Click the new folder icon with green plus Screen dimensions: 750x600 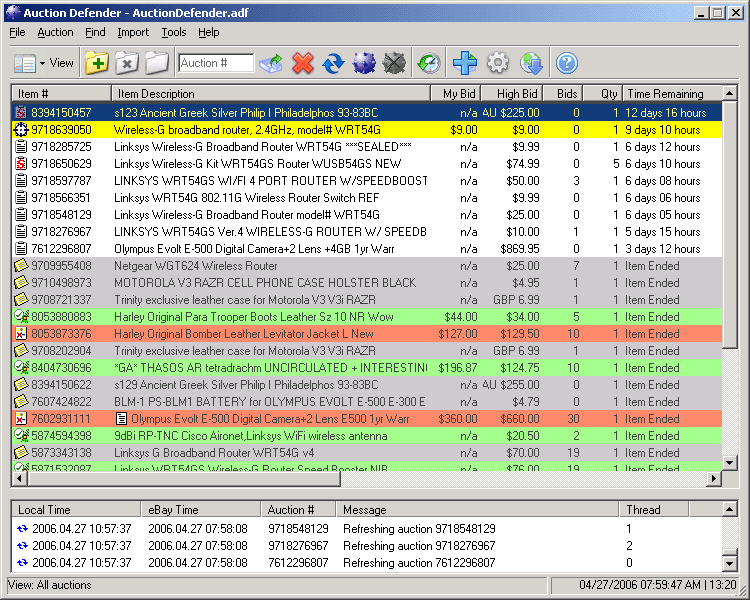coord(97,63)
